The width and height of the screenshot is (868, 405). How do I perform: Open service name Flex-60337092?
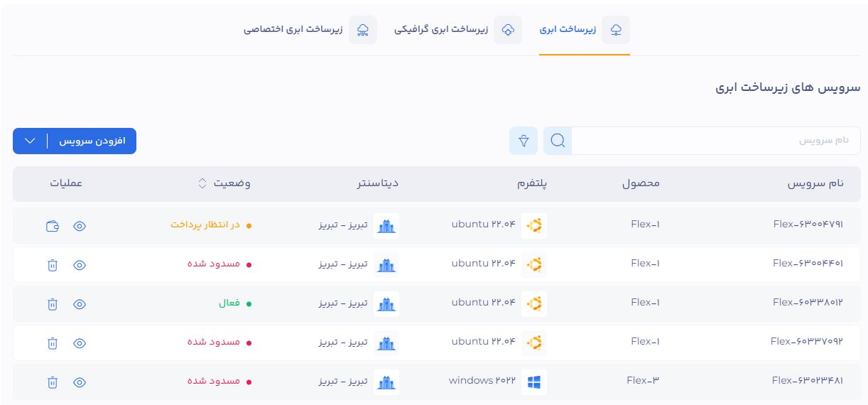tap(806, 342)
